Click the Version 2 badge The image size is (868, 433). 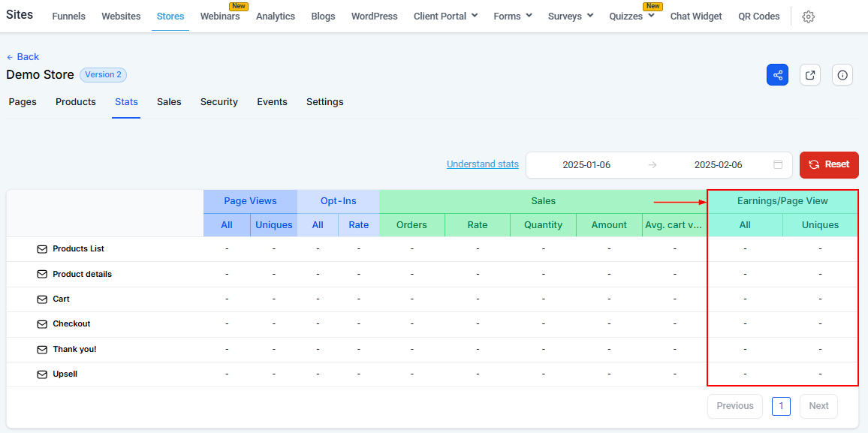pos(104,74)
